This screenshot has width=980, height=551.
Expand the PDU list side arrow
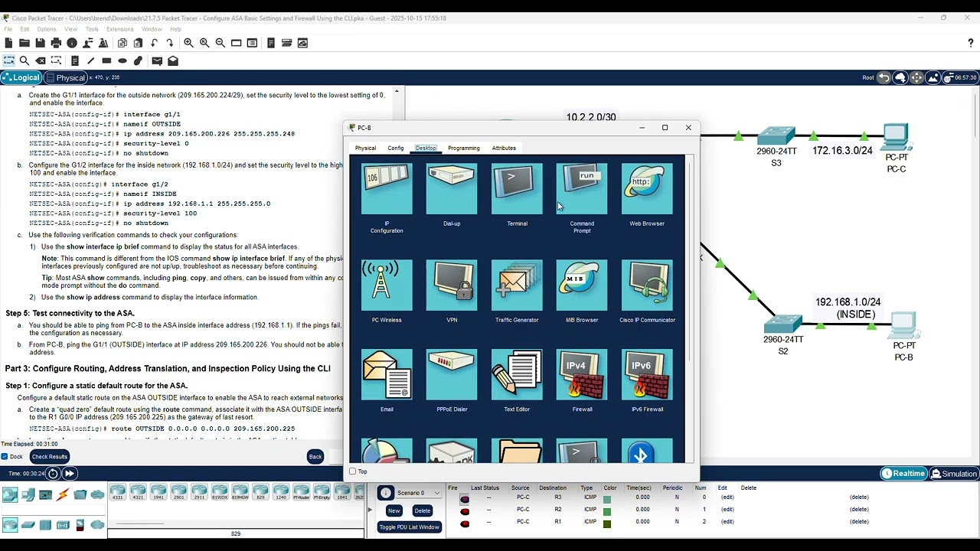tap(371, 510)
